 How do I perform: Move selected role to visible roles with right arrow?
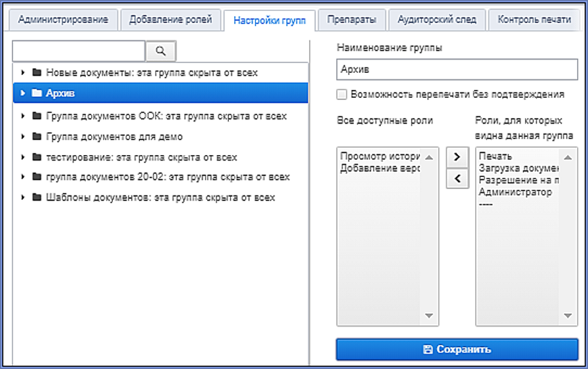[x=457, y=157]
